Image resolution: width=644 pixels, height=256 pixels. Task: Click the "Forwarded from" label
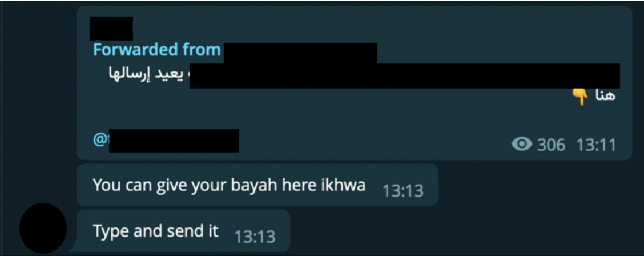coord(157,50)
